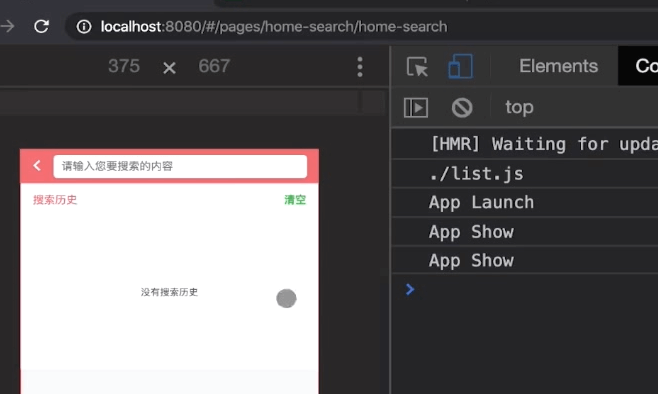
Task: Click the browser forward arrow
Action: [7, 26]
